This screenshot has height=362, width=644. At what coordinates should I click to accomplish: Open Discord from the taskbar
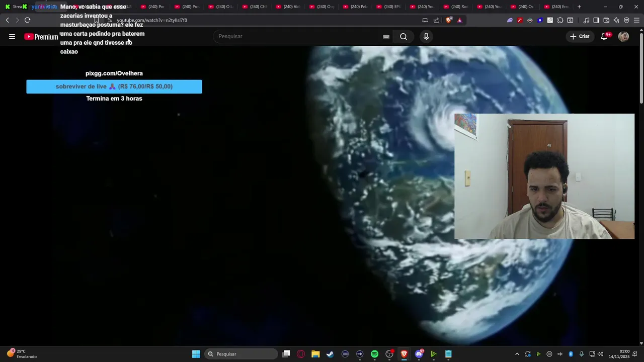click(x=419, y=354)
